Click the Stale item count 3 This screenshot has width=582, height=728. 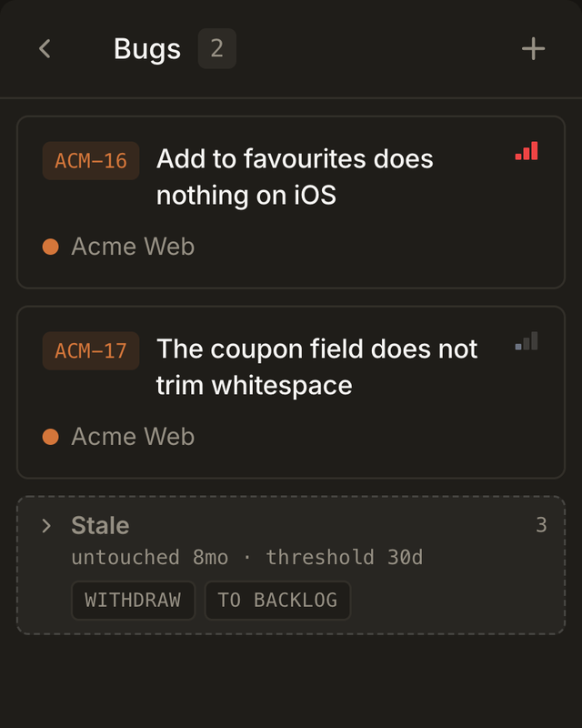point(541,525)
